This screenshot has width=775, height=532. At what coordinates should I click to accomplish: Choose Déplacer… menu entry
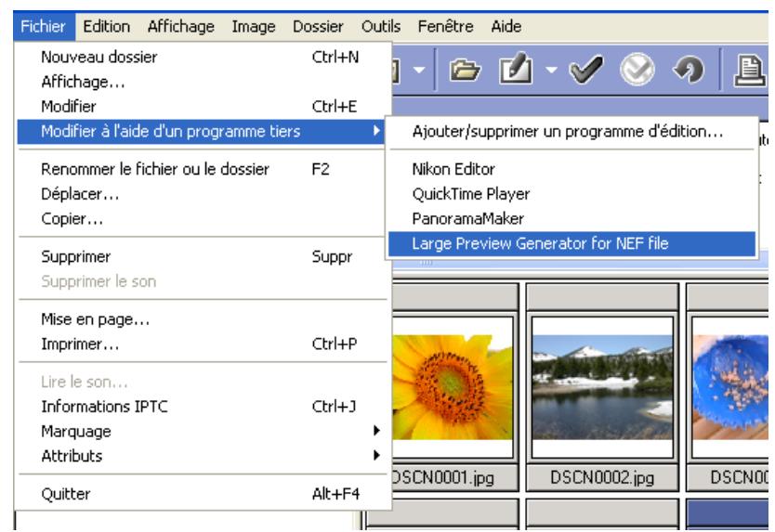pyautogui.click(x=202, y=194)
